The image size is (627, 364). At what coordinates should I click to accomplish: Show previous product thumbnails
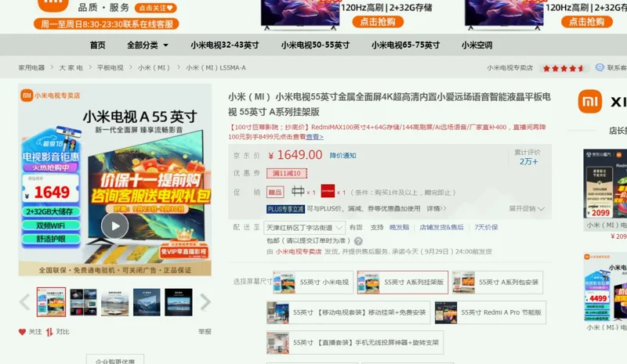(25, 301)
